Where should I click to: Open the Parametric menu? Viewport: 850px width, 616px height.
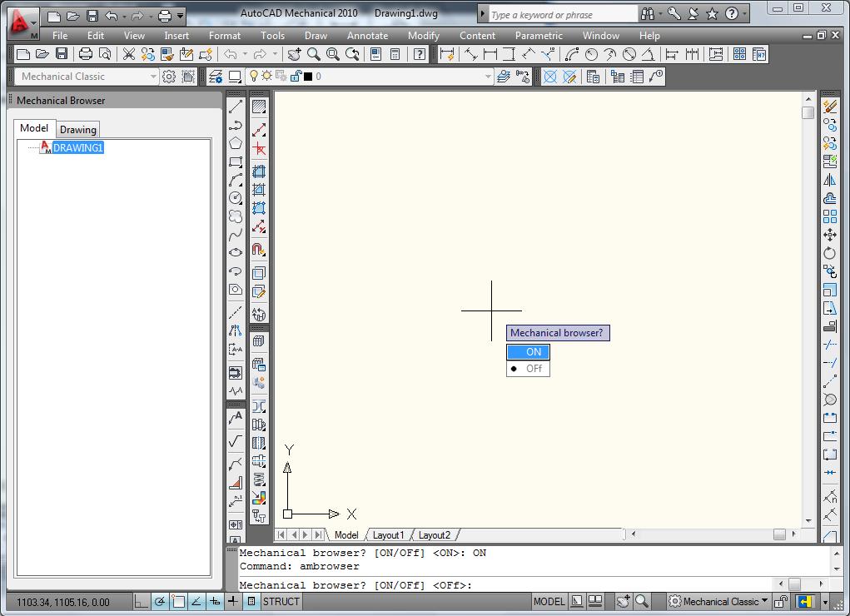[x=539, y=36]
